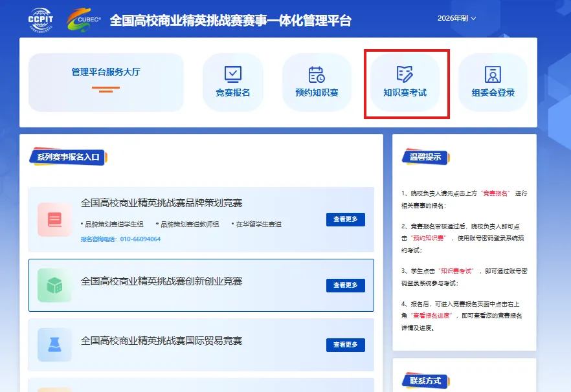This screenshot has height=392, width=571.
Task: Click the 预约知识赛 calendar icon
Action: click(x=317, y=74)
